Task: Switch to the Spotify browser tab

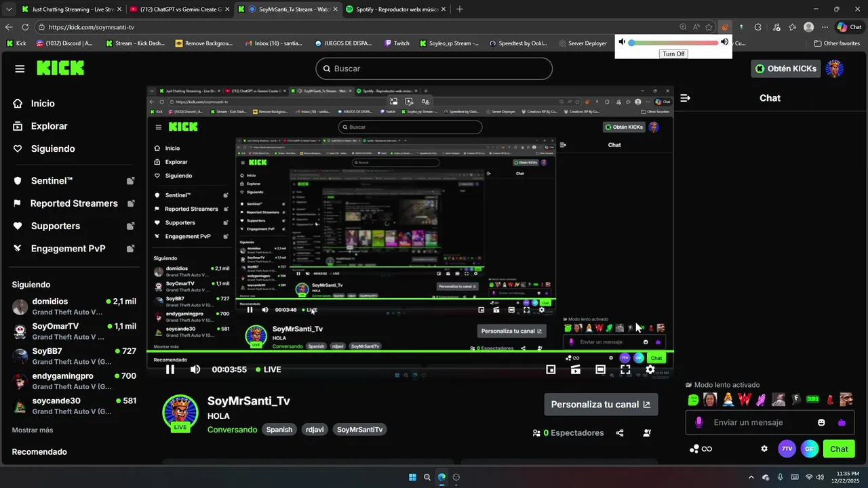Action: click(x=394, y=9)
